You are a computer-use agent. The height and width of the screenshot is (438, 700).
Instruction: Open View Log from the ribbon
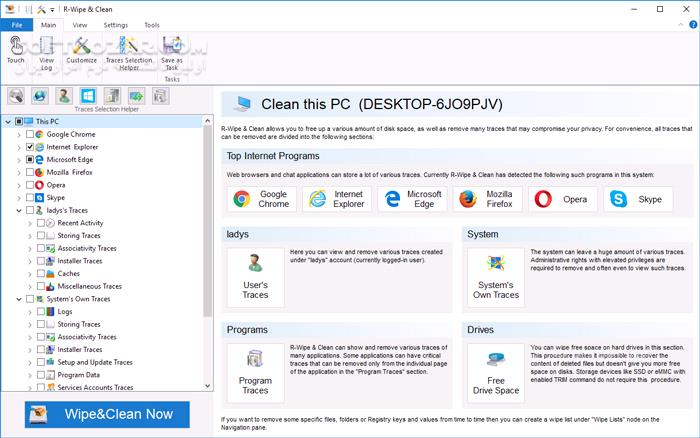pyautogui.click(x=46, y=50)
